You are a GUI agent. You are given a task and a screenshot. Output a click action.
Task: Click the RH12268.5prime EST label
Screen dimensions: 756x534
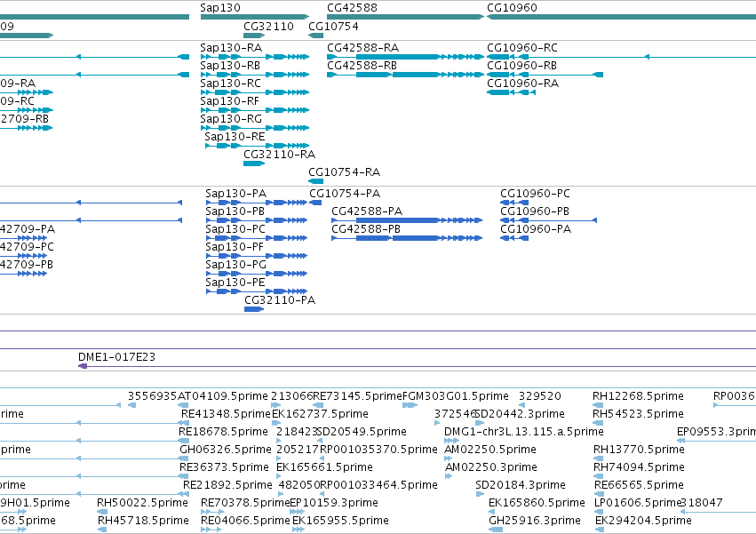coord(638,396)
